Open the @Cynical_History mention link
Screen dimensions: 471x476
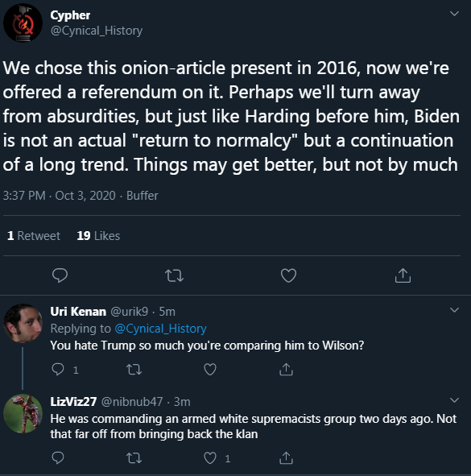point(160,329)
